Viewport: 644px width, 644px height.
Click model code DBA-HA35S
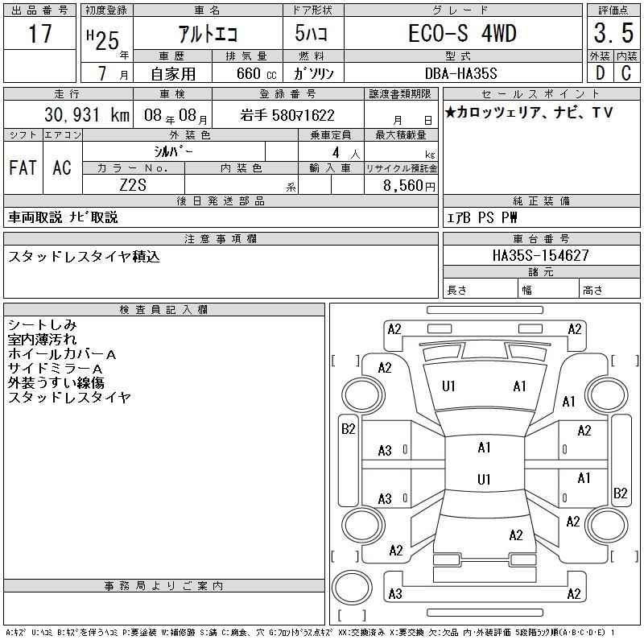460,73
